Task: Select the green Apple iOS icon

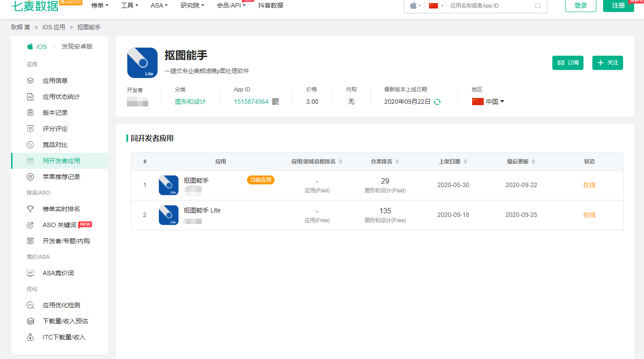Action: click(x=30, y=46)
